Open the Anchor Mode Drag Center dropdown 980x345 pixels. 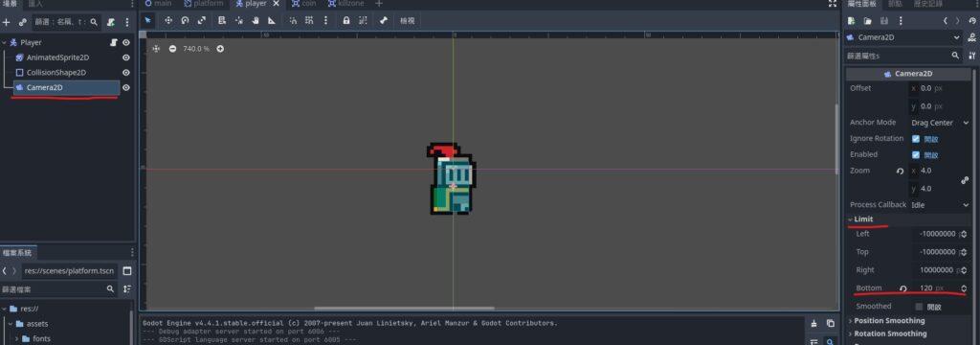[940, 123]
